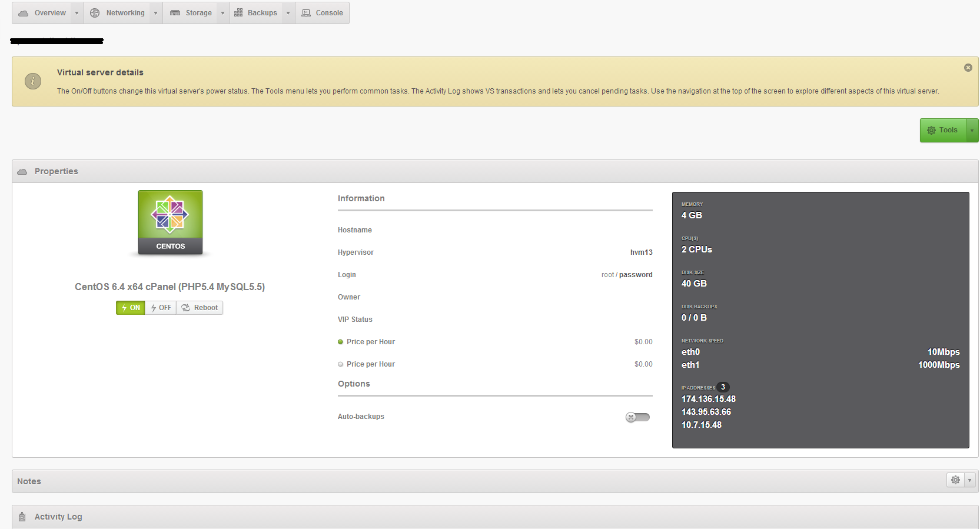Turn the virtual server ON
980x529 pixels.
point(131,308)
